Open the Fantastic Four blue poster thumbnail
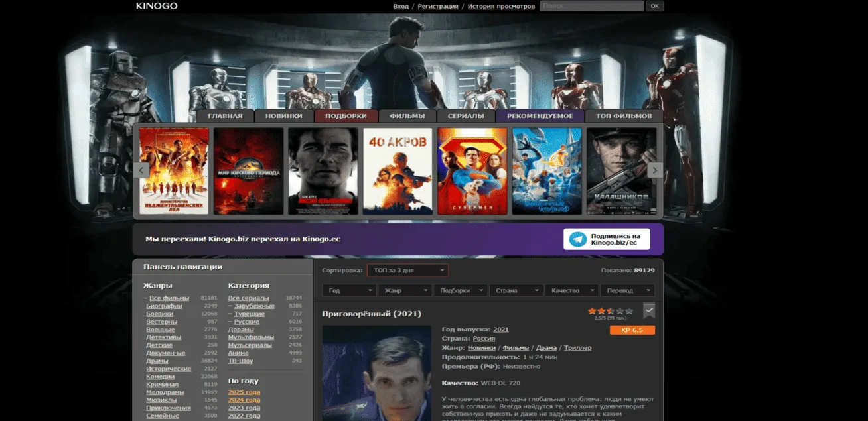 [547, 171]
